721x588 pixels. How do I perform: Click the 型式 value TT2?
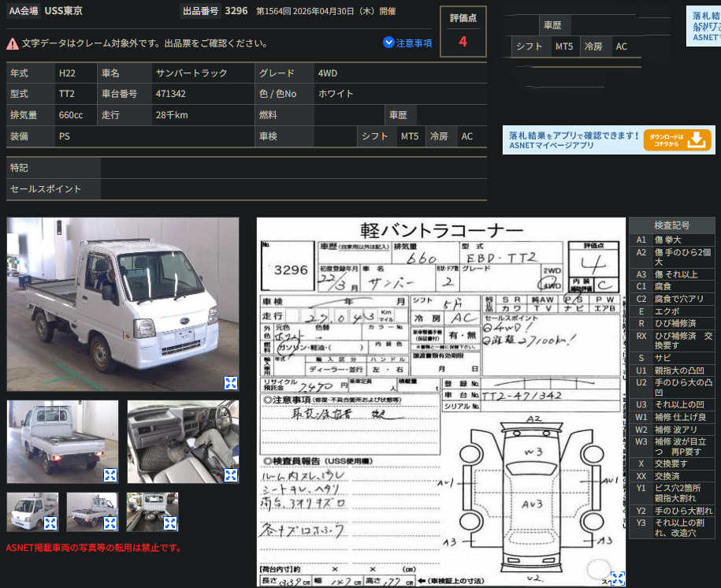point(67,94)
